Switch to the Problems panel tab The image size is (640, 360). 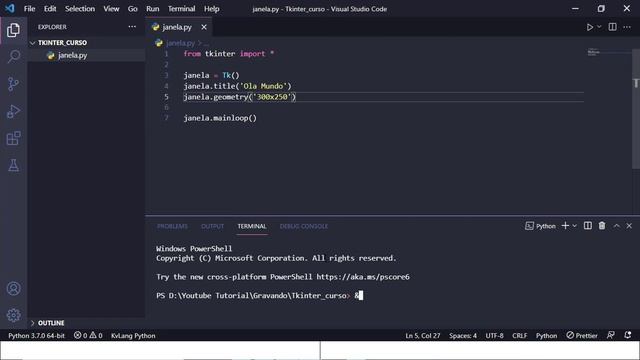pos(172,226)
